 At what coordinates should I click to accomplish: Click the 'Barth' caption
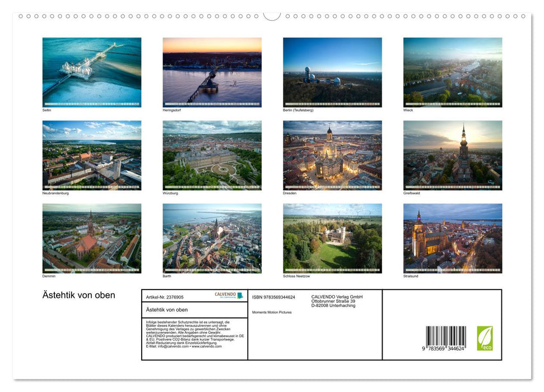click(x=167, y=276)
